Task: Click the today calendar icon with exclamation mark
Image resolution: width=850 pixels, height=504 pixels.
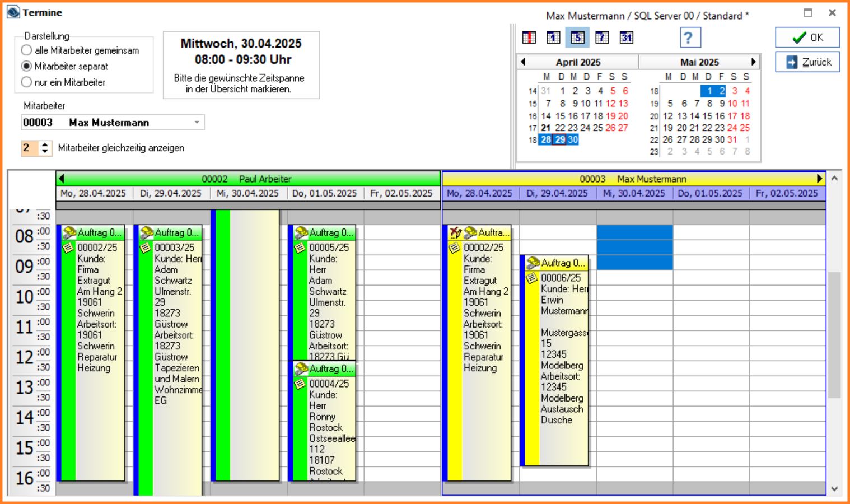Action: [529, 38]
